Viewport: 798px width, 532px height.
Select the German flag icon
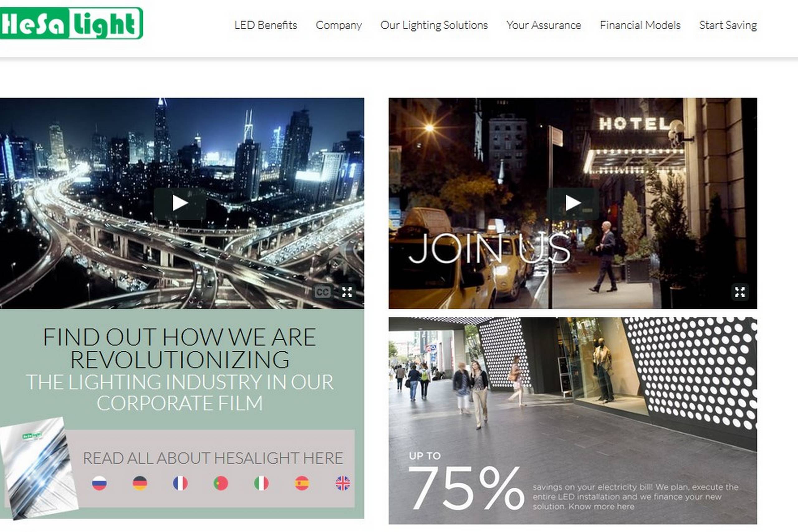pos(140,483)
